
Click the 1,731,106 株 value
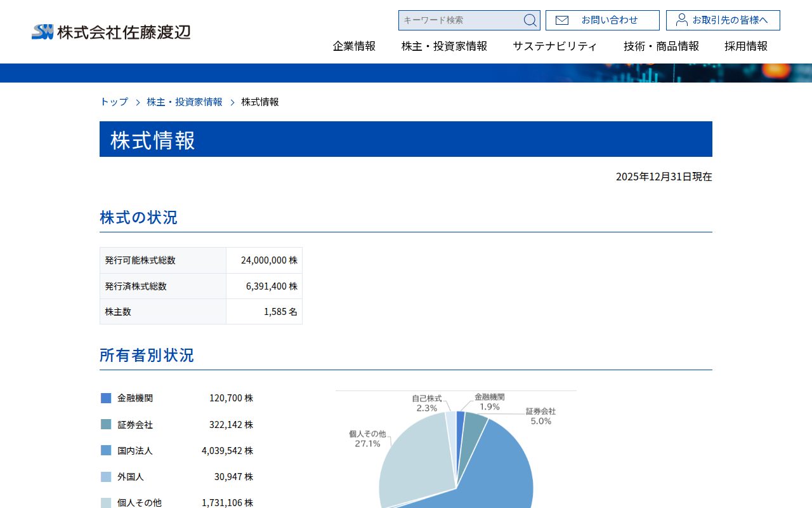coord(227,503)
